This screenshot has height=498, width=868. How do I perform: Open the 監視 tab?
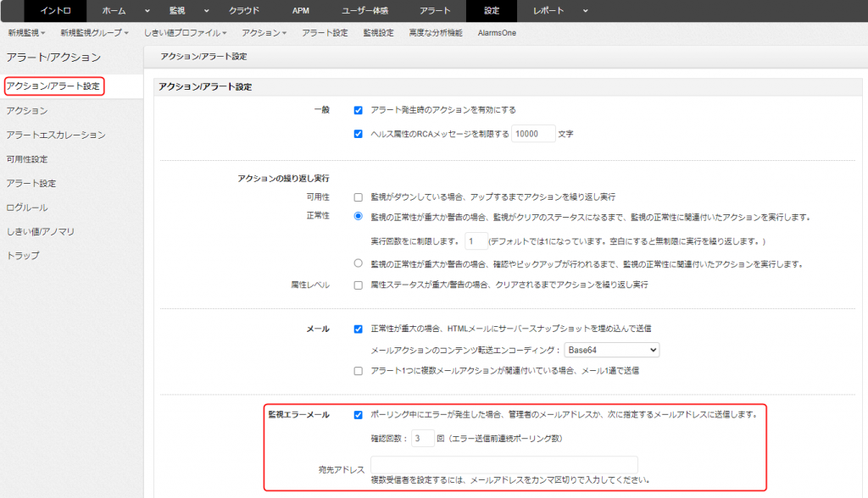177,10
